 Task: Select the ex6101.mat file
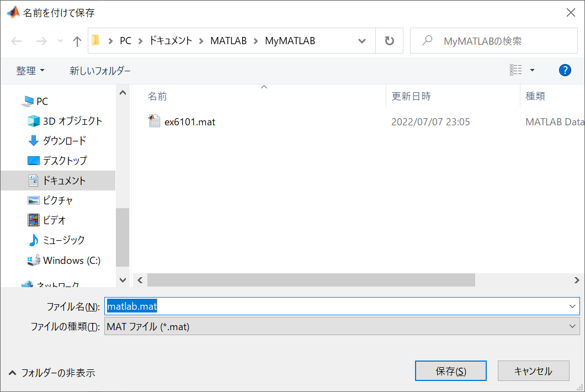tap(189, 122)
